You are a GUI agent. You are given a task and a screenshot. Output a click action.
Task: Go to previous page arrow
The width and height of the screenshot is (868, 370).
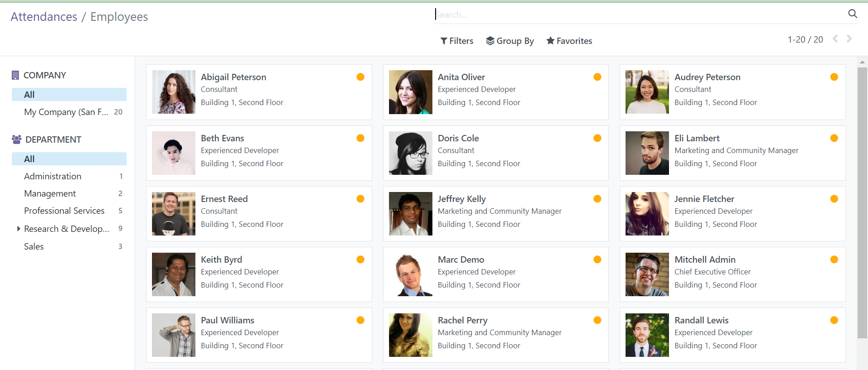click(x=835, y=39)
